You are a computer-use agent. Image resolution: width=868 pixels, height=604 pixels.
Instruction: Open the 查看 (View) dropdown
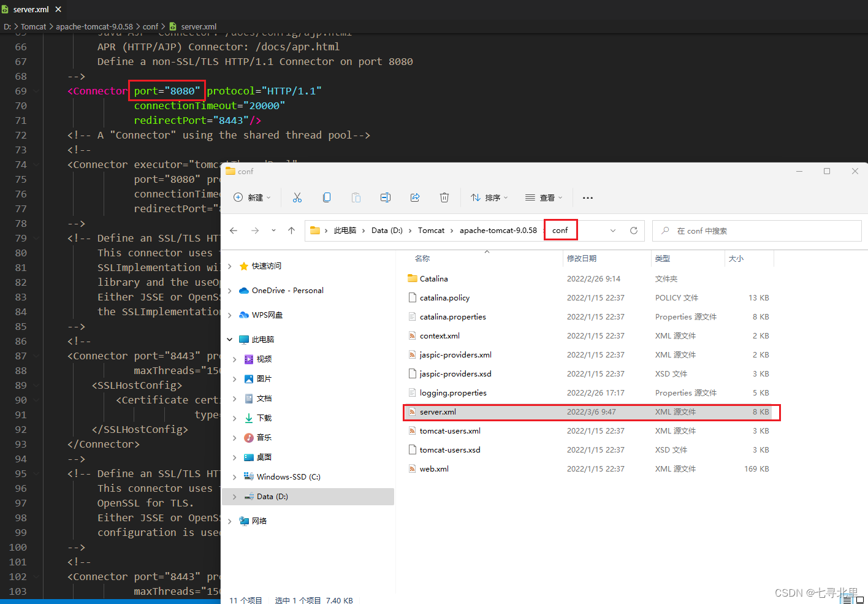click(544, 197)
